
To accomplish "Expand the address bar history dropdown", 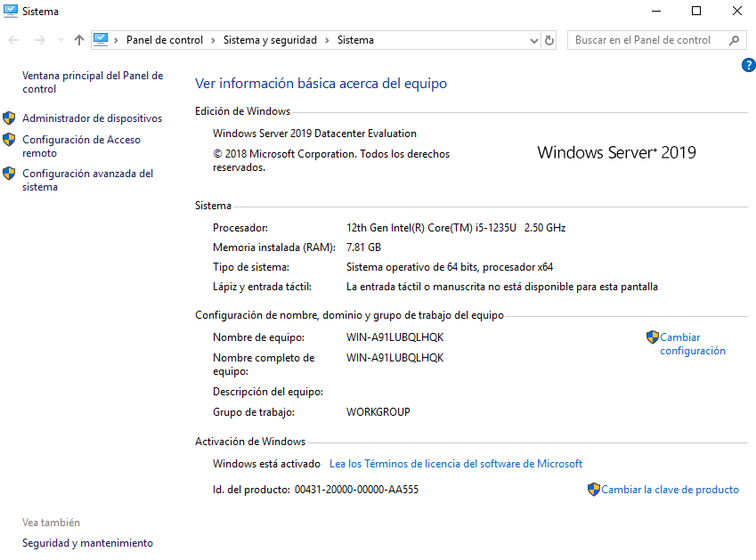I will pos(533,40).
